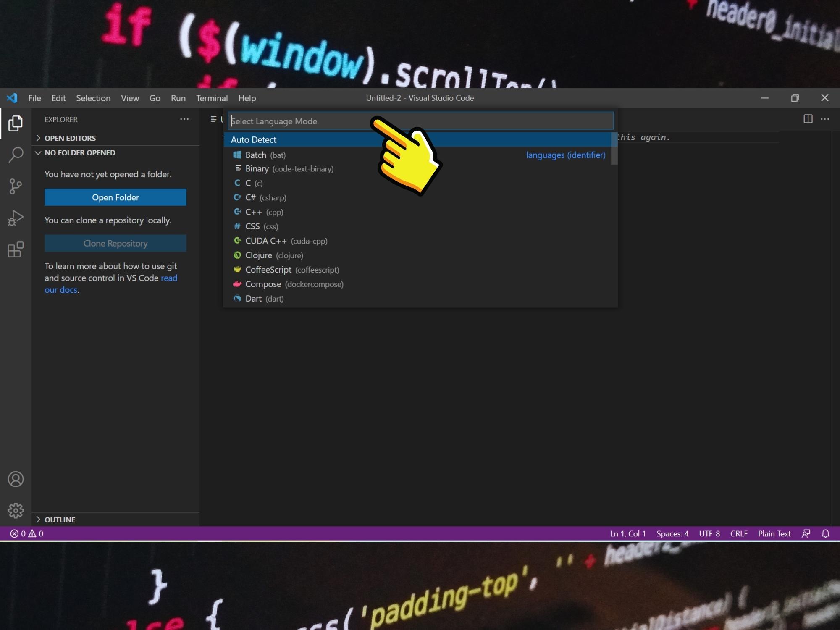
Task: Open the Accounts menu icon
Action: [x=16, y=479]
